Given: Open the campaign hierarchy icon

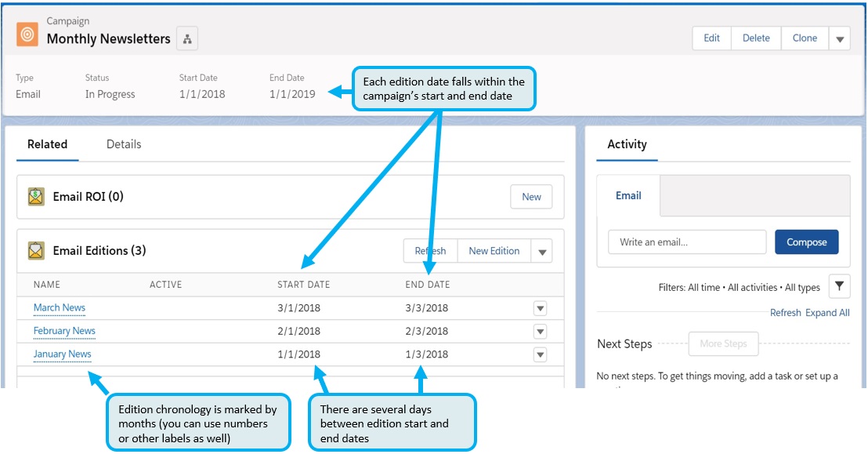Looking at the screenshot, I should [187, 38].
